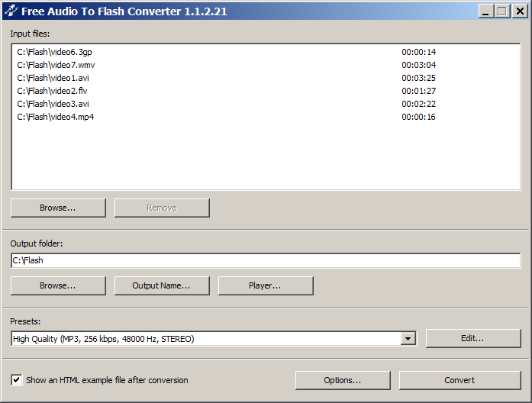Select video7.wmv in the input list
Viewport: 532px width, 403px height.
(56, 65)
